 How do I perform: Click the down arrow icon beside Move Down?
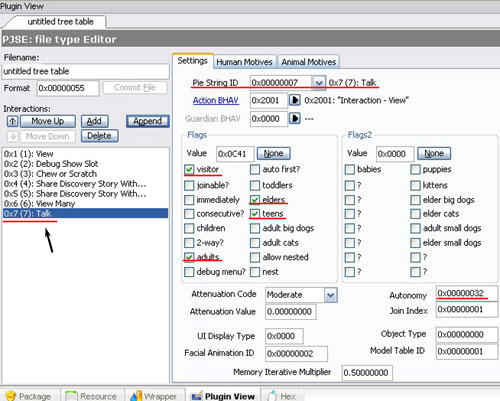[x=13, y=136]
